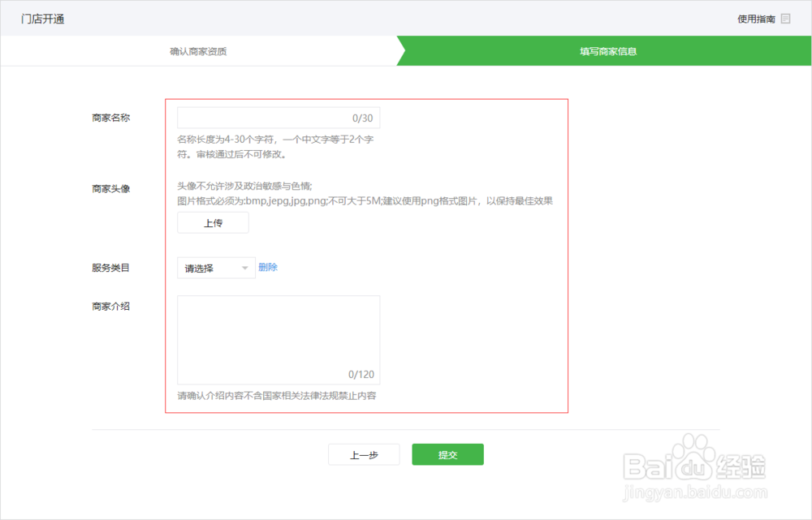Click the 服务类目 field label
This screenshot has width=812, height=520.
(110, 268)
